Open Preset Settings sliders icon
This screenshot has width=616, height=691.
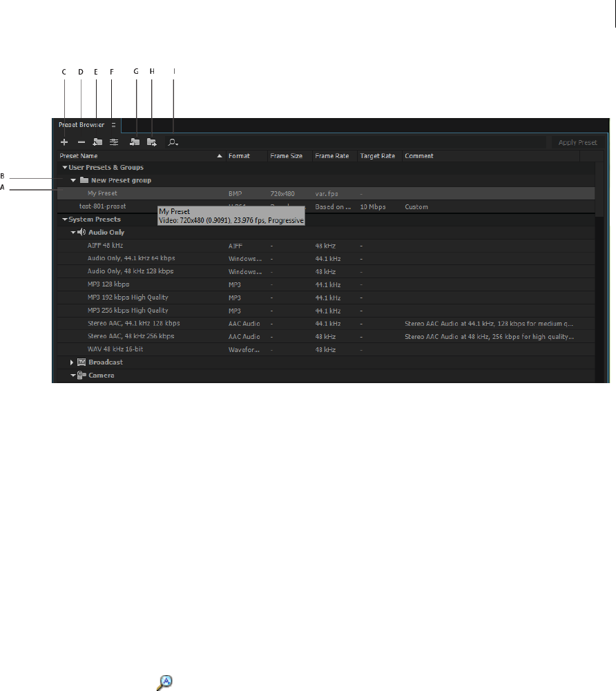pyautogui.click(x=114, y=142)
